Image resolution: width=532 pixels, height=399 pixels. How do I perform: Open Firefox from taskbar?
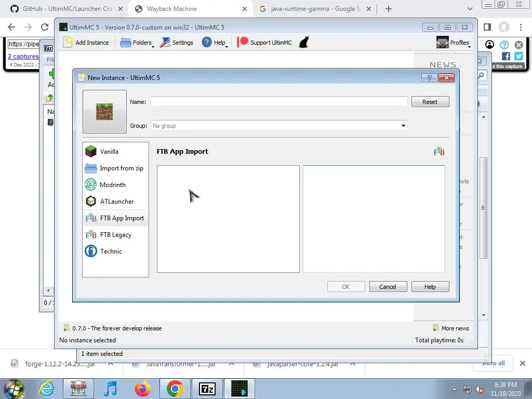[142, 389]
